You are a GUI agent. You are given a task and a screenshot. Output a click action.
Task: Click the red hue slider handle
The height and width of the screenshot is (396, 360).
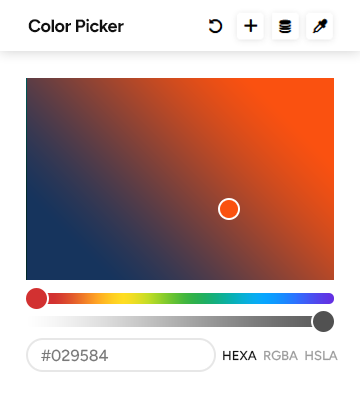coord(37,298)
